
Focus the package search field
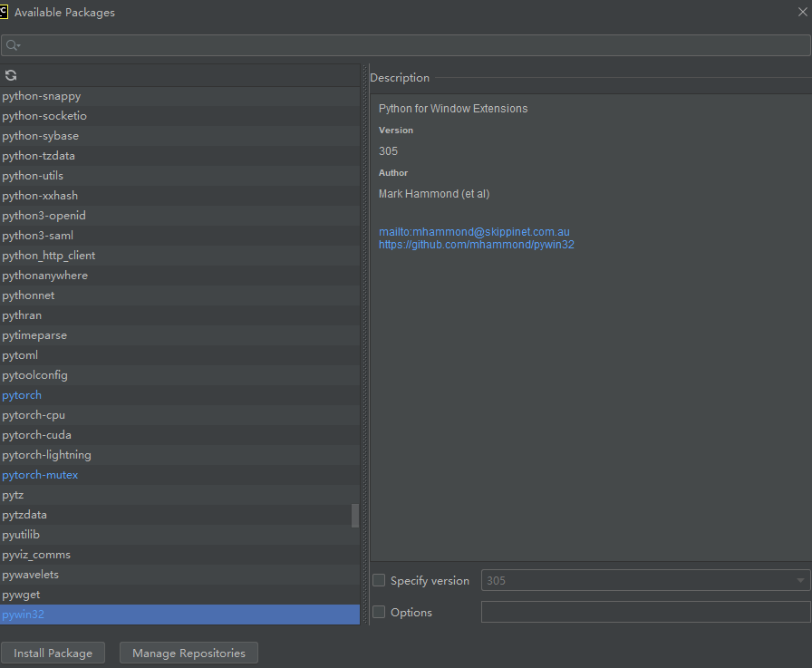(406, 45)
